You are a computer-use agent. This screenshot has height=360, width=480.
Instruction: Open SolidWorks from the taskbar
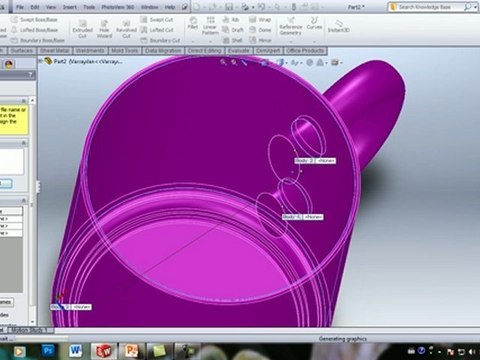103,351
